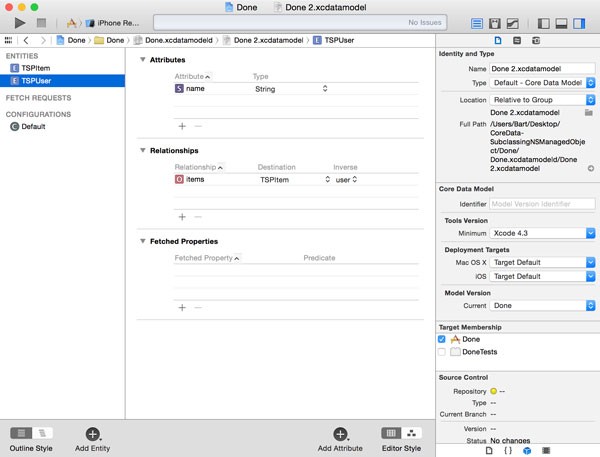Open iOS deployment target dropdown

pos(542,276)
